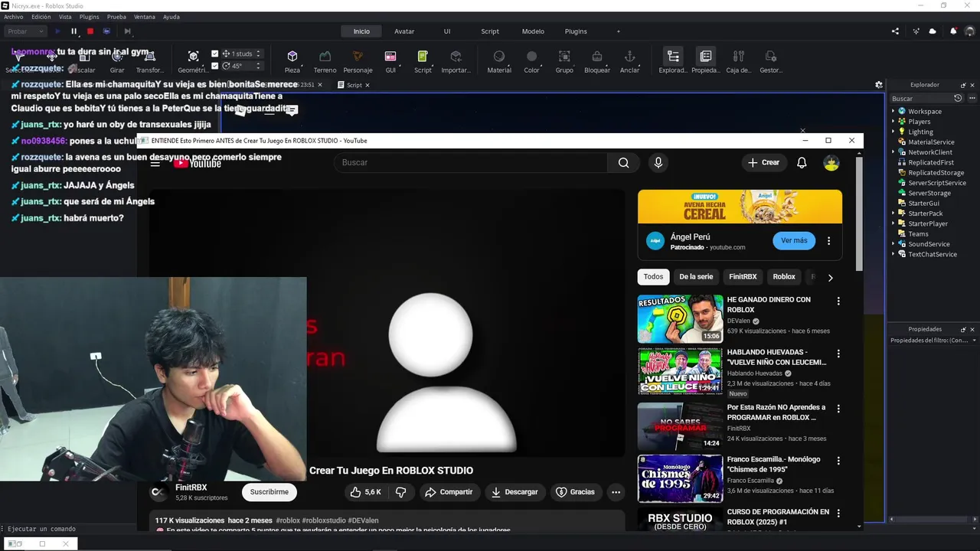This screenshot has height=551, width=980.
Task: Click the YouTube Crear button
Action: pos(763,162)
